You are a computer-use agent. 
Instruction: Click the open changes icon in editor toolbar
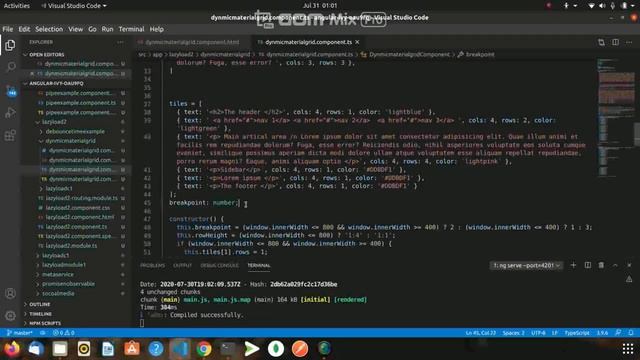(601, 42)
